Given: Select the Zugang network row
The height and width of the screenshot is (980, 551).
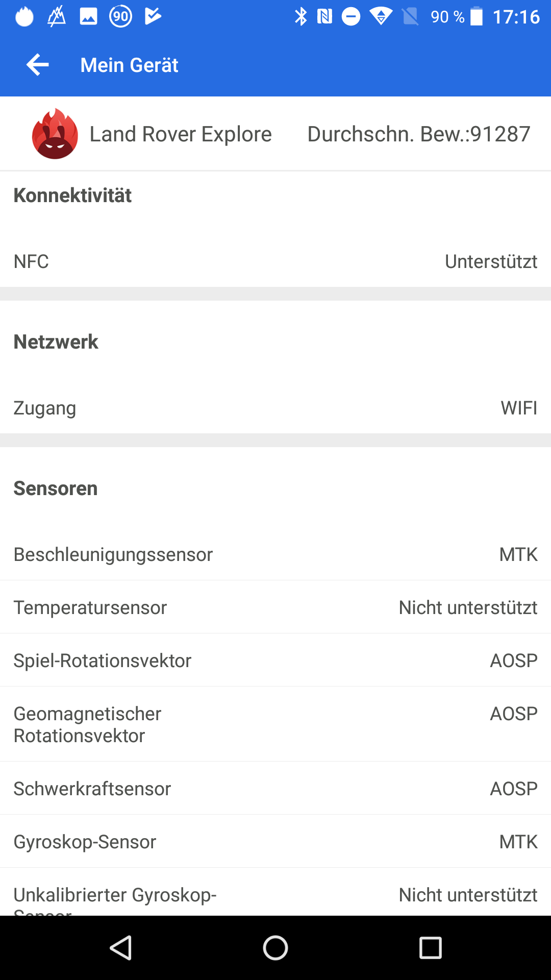Looking at the screenshot, I should click(275, 408).
